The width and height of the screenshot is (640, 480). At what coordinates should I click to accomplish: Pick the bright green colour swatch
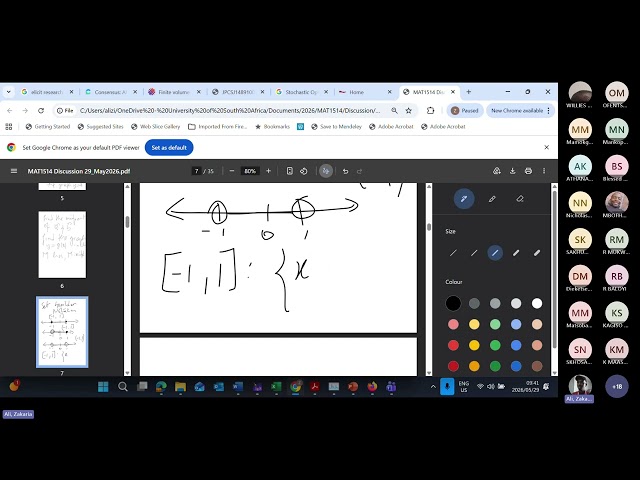[495, 345]
